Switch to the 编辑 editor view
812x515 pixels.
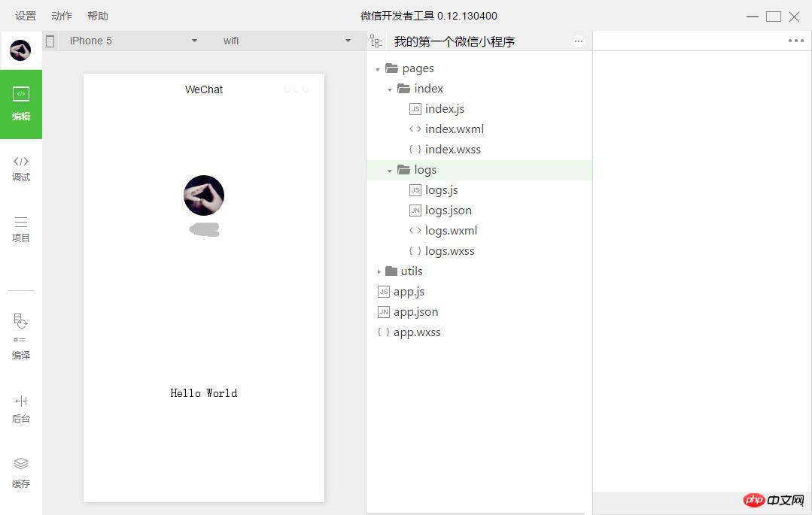21,104
